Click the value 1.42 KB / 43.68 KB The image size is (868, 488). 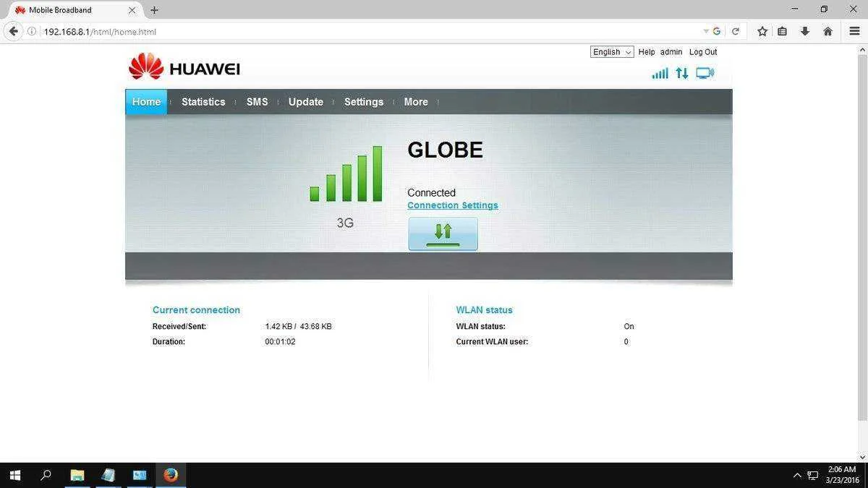point(298,327)
